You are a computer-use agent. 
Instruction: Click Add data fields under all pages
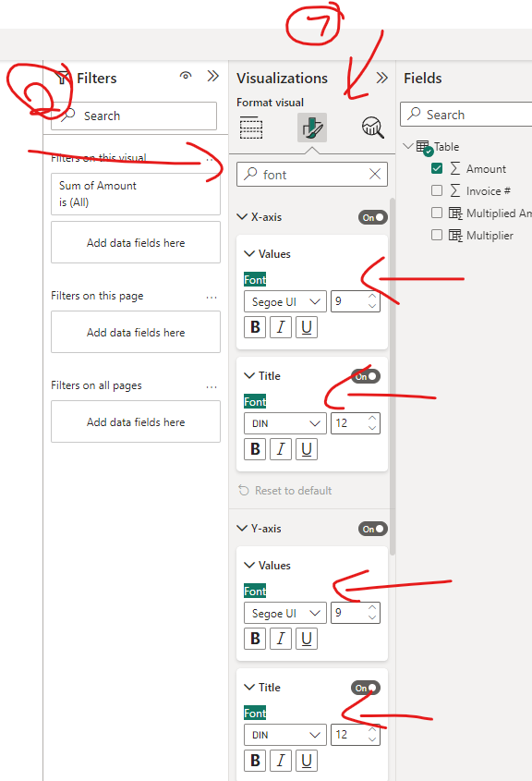pyautogui.click(x=136, y=421)
